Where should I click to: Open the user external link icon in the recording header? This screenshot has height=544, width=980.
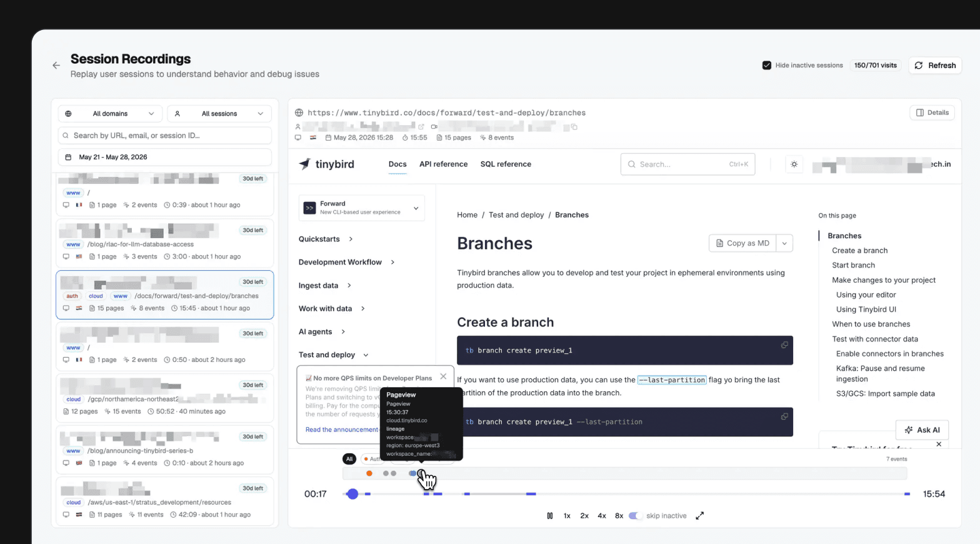(421, 127)
